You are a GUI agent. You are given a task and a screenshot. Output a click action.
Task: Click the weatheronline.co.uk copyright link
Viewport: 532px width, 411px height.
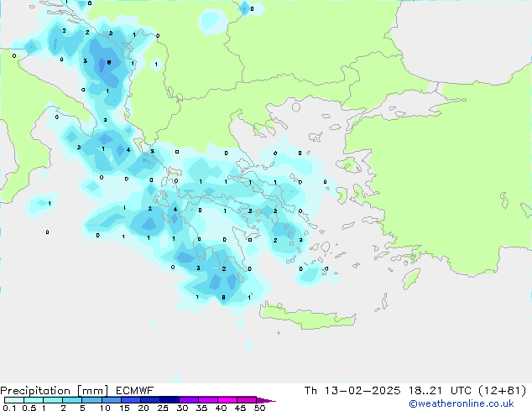(x=462, y=403)
